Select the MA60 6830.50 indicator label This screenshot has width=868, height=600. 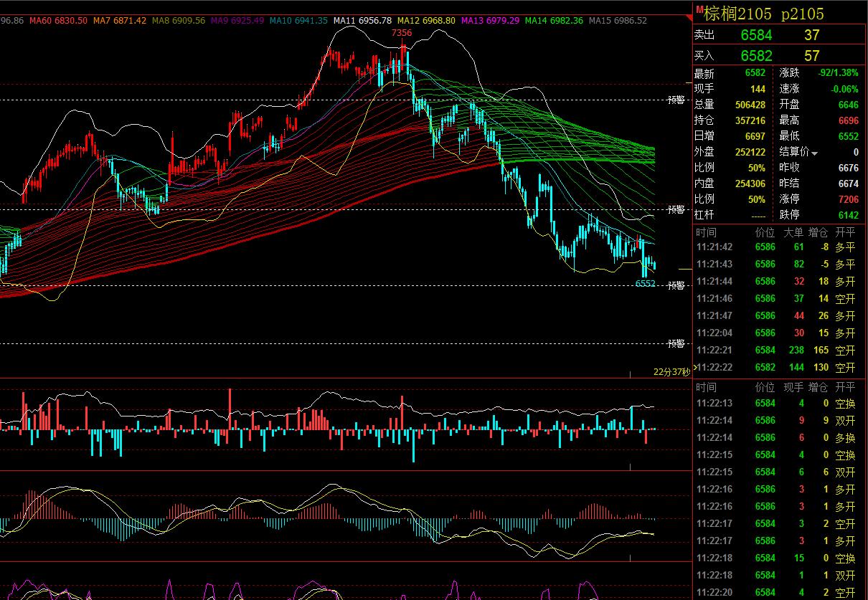tap(58, 21)
